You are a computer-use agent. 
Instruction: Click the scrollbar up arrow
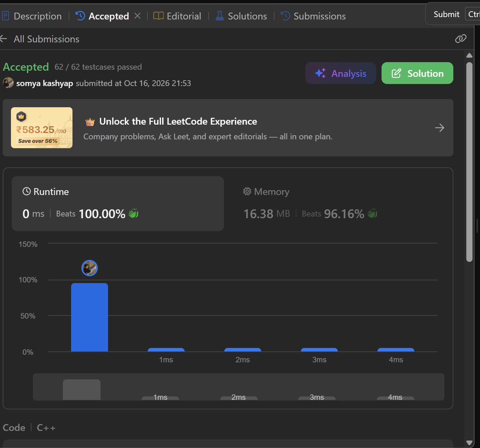(x=470, y=56)
